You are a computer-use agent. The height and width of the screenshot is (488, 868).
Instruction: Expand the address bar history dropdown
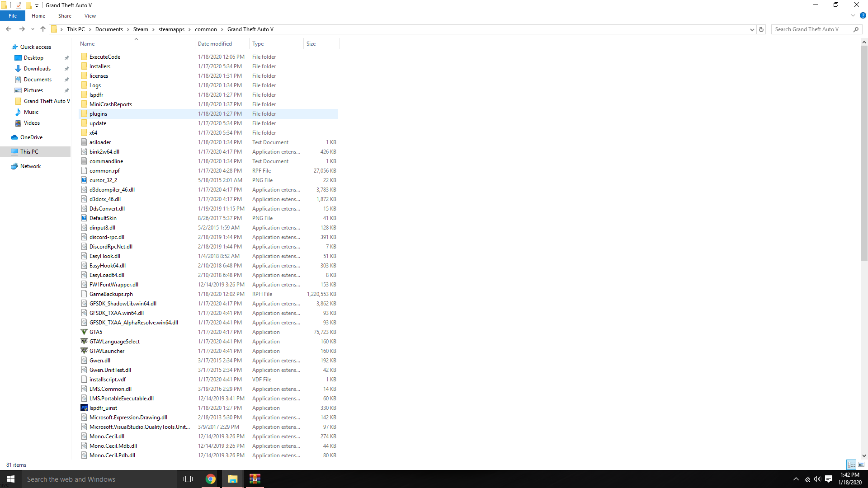coord(752,29)
